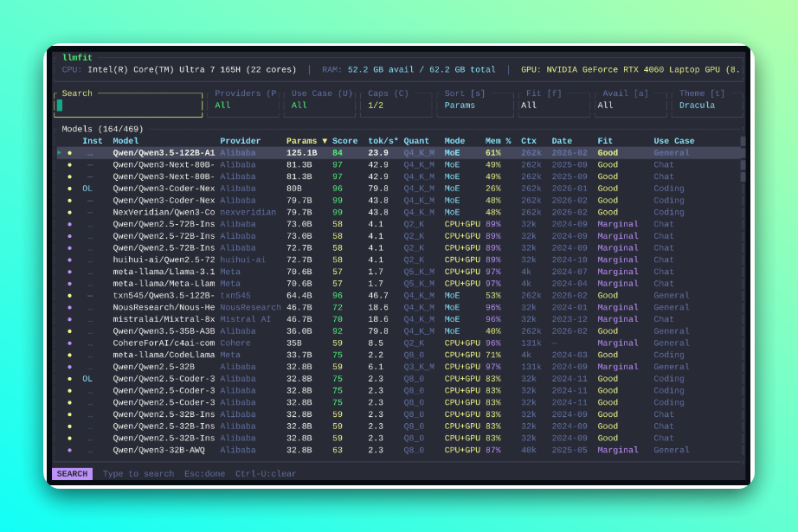This screenshot has height=532, width=798.
Task: Open the Use Case filter box
Action: 321,105
